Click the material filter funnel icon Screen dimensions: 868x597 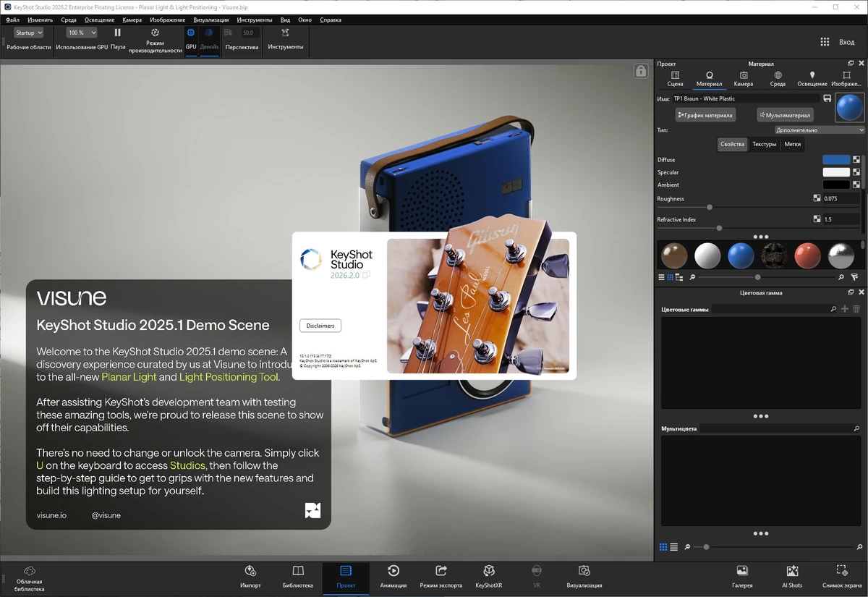(x=854, y=277)
